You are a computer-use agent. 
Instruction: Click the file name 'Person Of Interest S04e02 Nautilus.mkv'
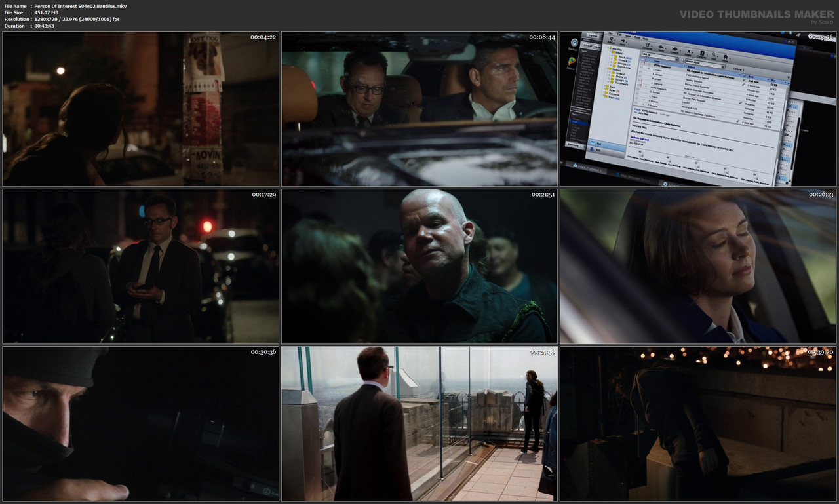coord(81,6)
